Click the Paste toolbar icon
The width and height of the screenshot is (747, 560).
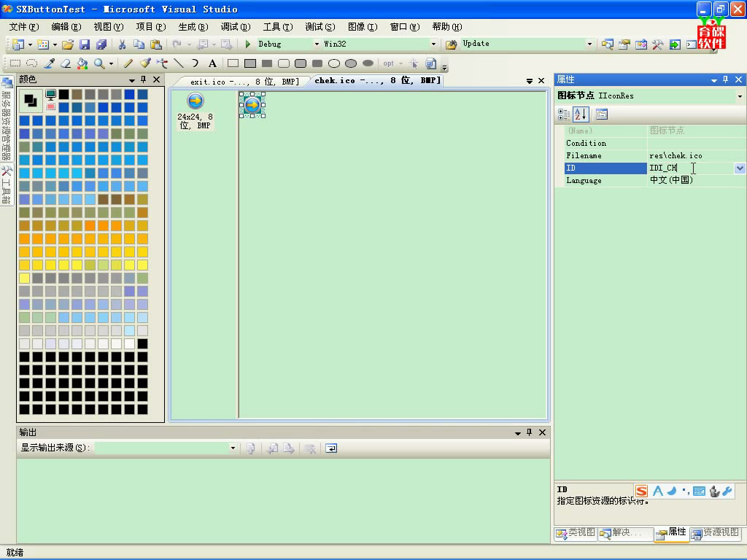[x=156, y=44]
